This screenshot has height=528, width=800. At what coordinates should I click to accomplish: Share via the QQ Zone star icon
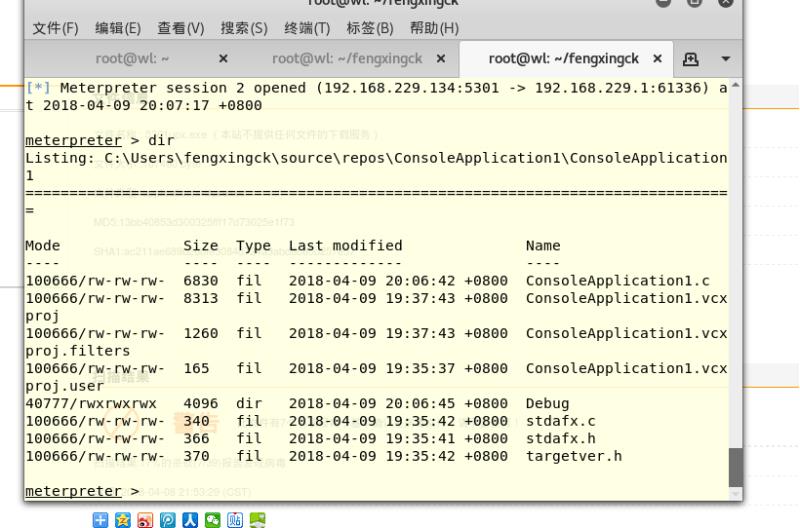[123, 520]
